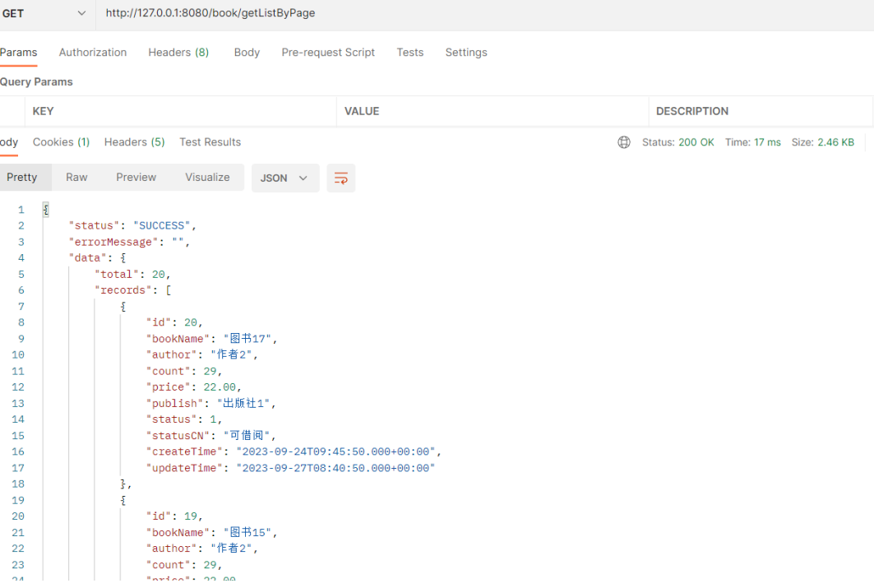874x588 pixels.
Task: Click the publish value "出版社1"
Action: click(243, 404)
